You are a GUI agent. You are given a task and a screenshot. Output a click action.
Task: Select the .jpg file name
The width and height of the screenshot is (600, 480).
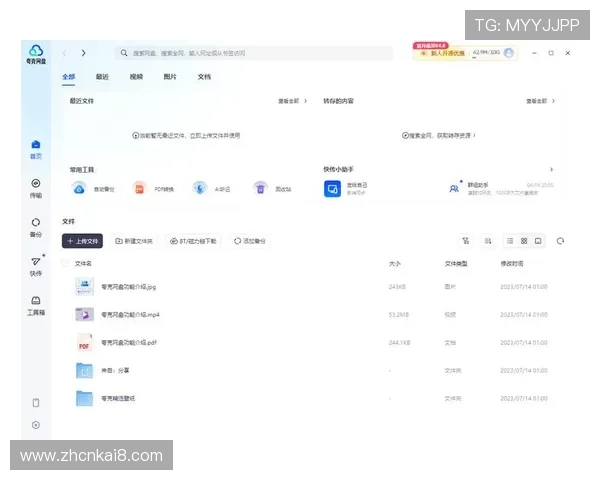[129, 286]
